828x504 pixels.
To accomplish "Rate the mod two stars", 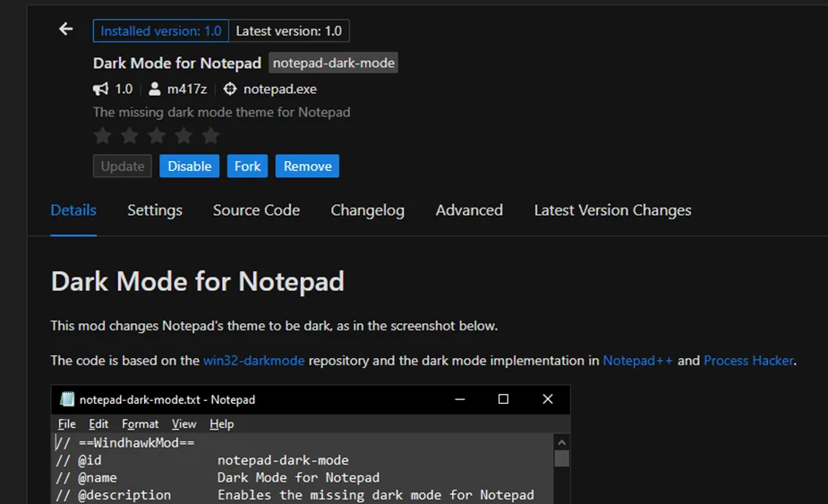I will coord(130,136).
